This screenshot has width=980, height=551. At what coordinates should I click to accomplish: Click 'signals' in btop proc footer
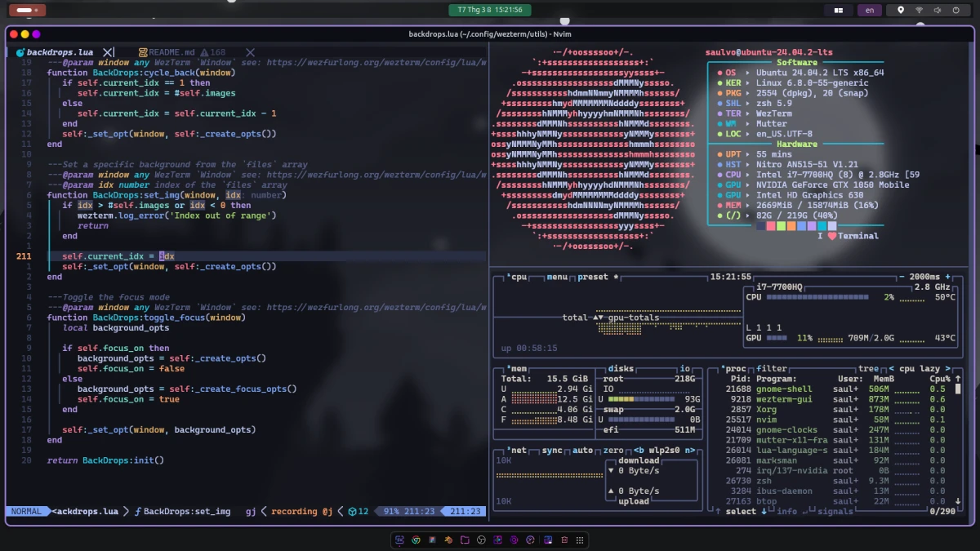(x=835, y=511)
